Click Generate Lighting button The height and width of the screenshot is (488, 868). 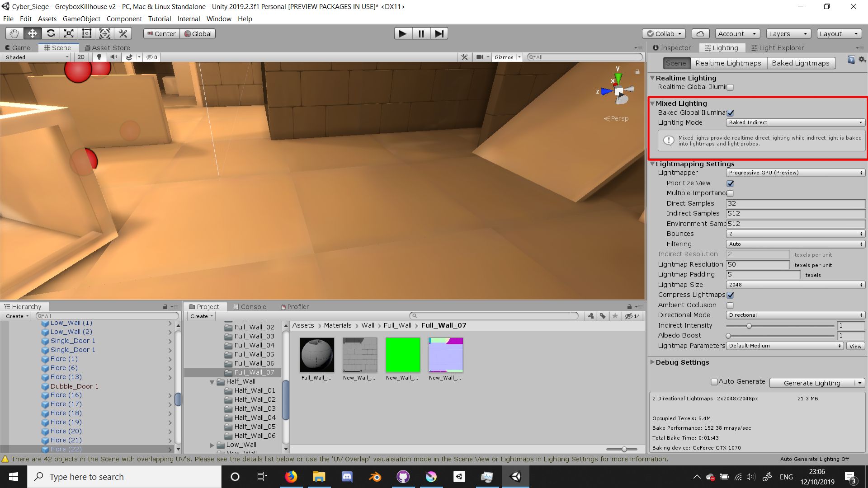tap(812, 383)
